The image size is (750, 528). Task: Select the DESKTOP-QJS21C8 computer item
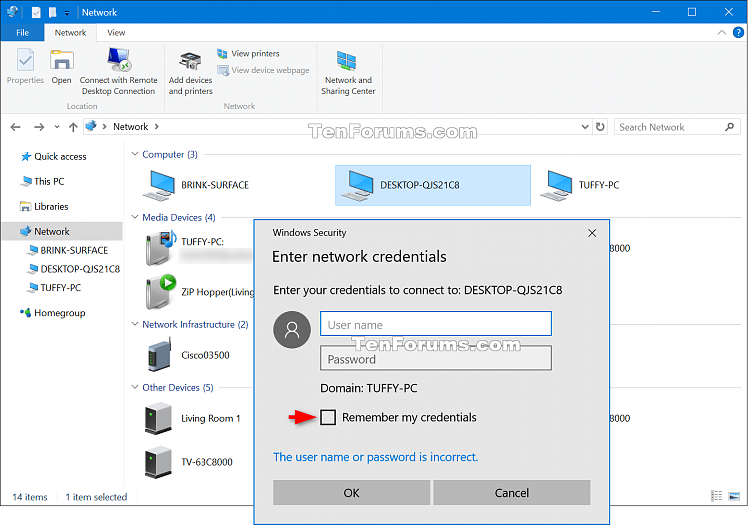(432, 185)
